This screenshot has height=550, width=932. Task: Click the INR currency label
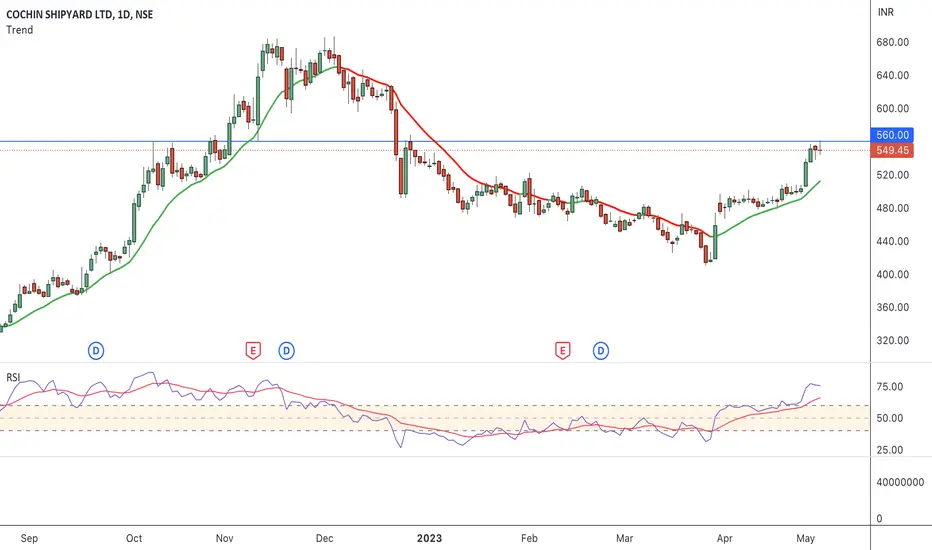886,12
